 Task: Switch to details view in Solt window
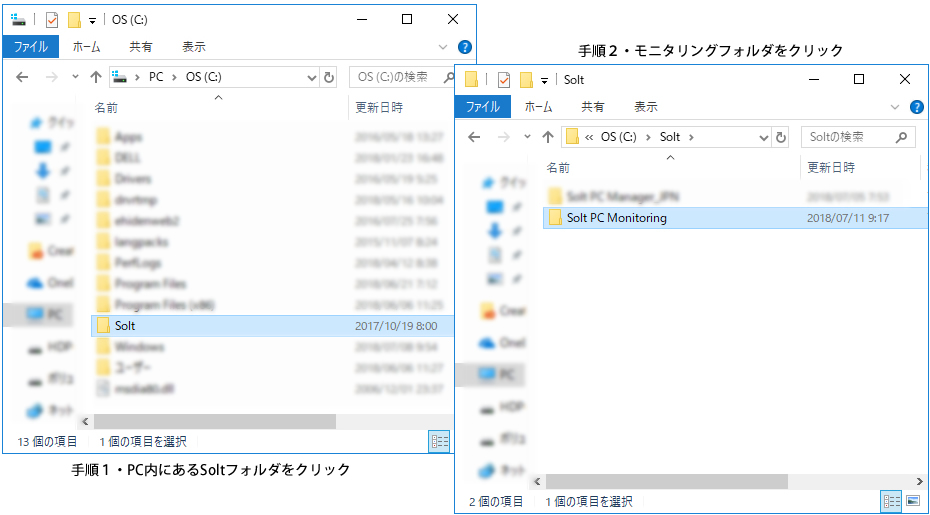(x=892, y=501)
